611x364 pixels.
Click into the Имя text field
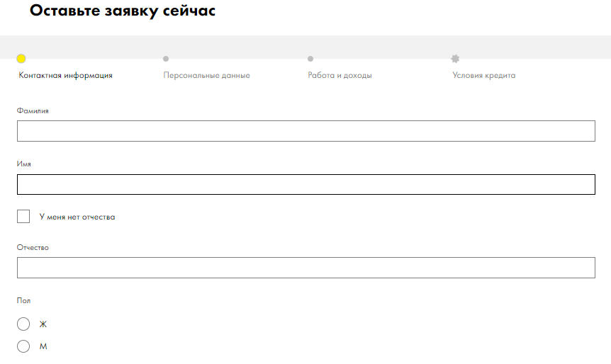click(x=305, y=184)
